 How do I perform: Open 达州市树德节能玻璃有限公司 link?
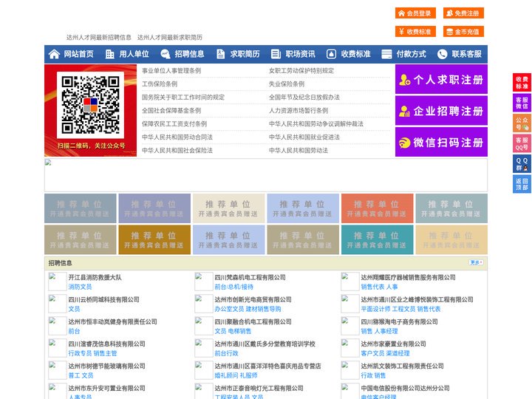tap(107, 366)
